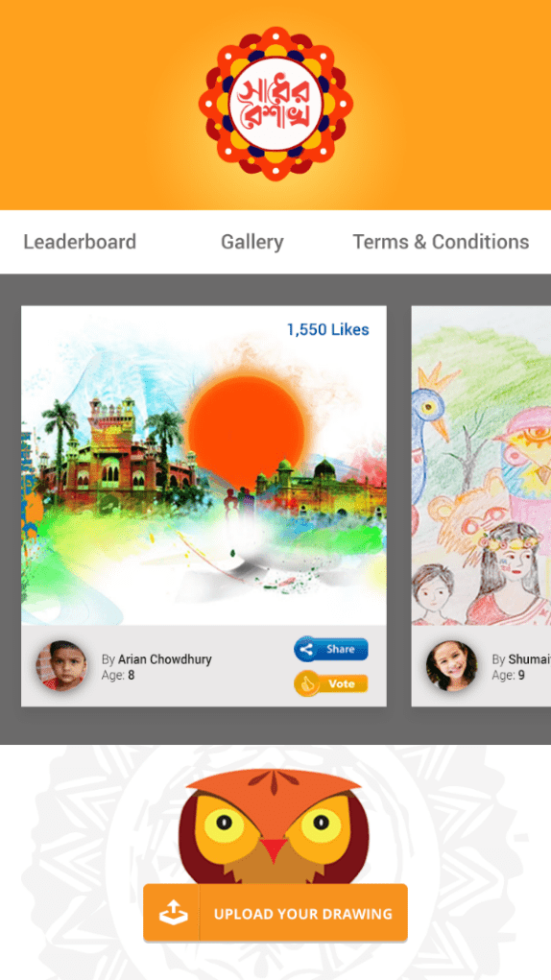The width and height of the screenshot is (551, 980).
Task: Click the Age: 9 label on second card
Action: 508,675
